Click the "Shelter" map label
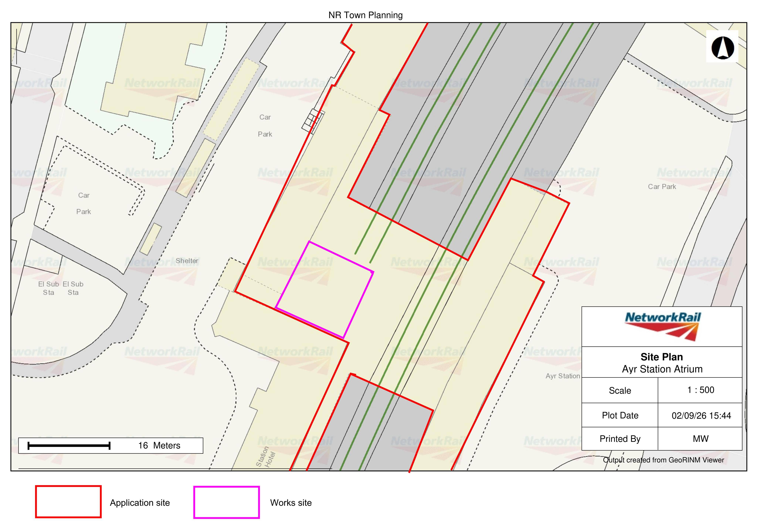Image resolution: width=757 pixels, height=532 pixels. [187, 261]
